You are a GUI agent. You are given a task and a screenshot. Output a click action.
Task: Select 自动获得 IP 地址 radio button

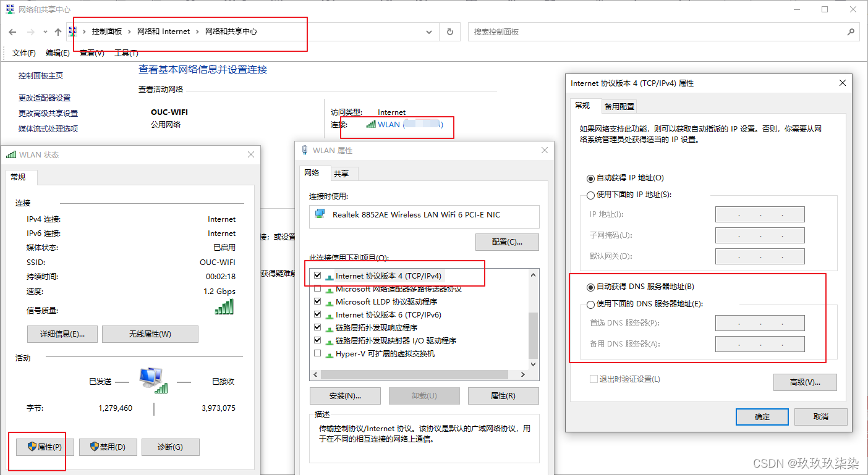[x=590, y=178]
